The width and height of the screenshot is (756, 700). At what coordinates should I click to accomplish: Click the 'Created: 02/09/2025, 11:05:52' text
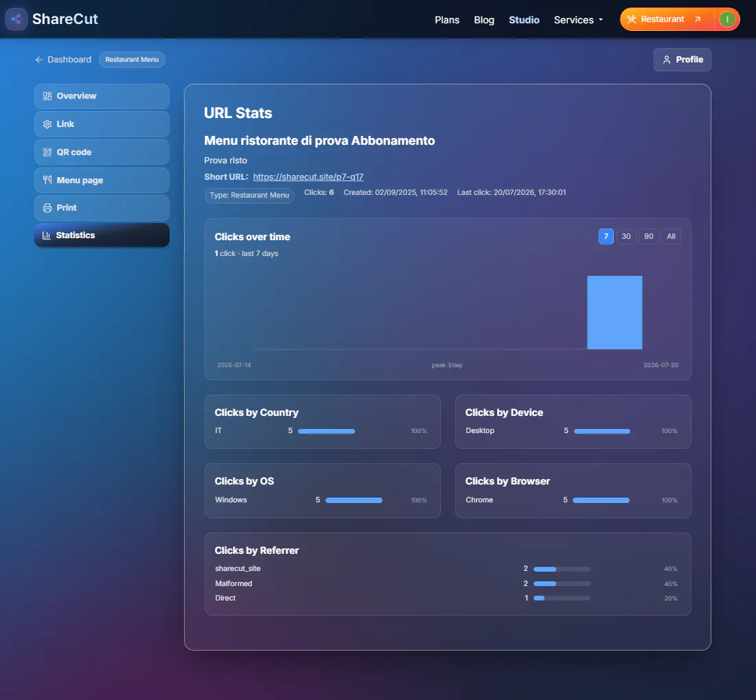[396, 192]
